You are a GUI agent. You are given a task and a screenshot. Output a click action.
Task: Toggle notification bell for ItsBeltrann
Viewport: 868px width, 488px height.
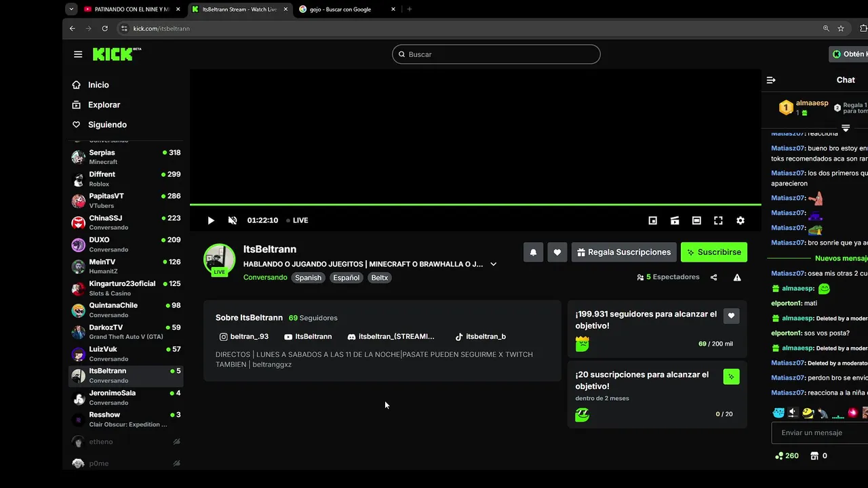pyautogui.click(x=533, y=252)
